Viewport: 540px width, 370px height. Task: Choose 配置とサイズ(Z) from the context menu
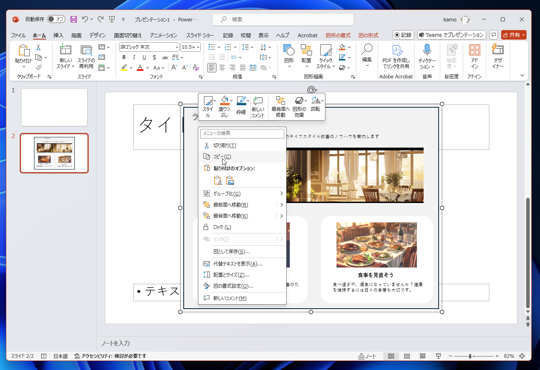tap(242, 275)
